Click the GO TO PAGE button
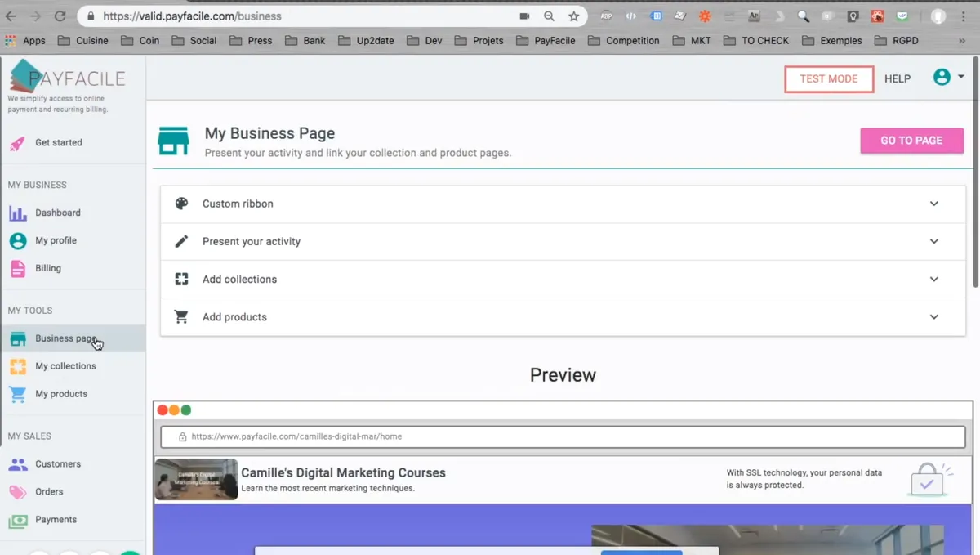The width and height of the screenshot is (980, 555). (x=911, y=141)
